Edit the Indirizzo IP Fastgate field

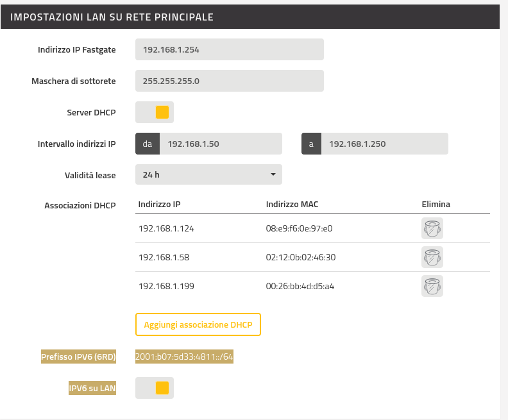(230, 49)
